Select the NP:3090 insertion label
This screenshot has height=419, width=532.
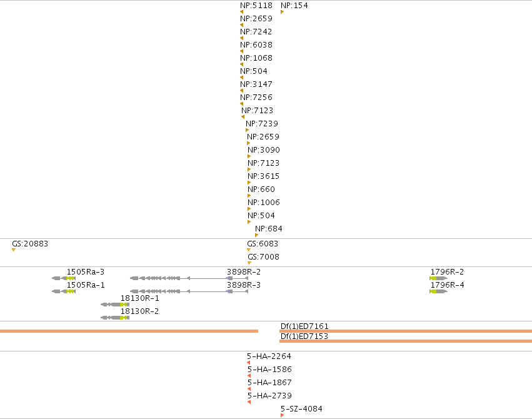[264, 150]
